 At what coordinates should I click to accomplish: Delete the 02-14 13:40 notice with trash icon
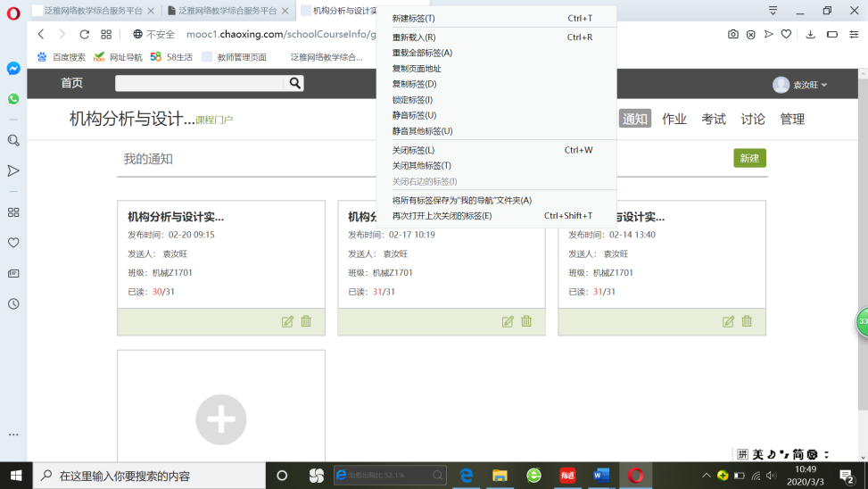tap(747, 321)
